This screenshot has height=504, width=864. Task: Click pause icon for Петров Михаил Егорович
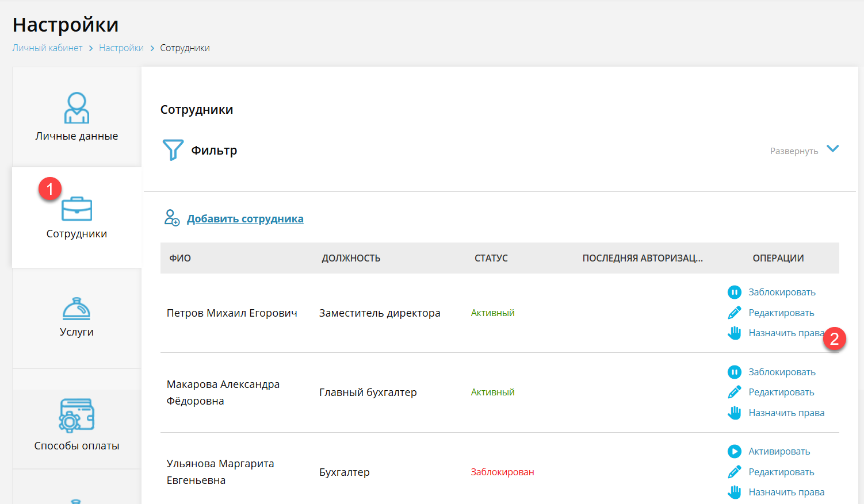[x=735, y=292]
